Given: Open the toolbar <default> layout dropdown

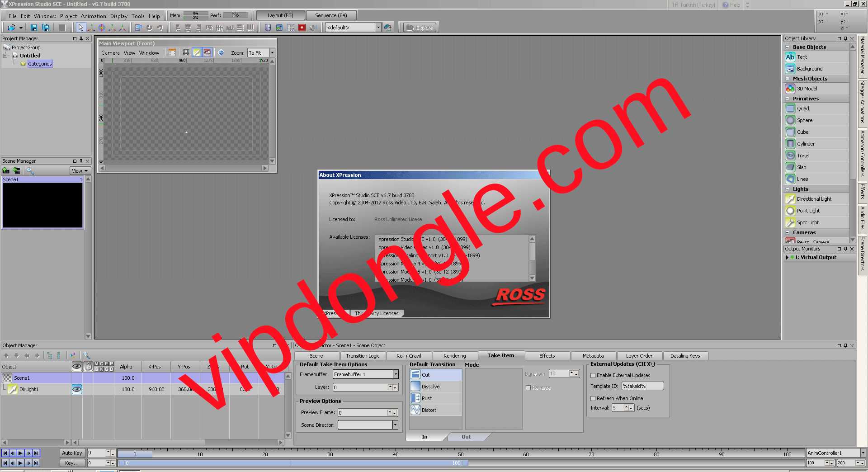Looking at the screenshot, I should (378, 28).
